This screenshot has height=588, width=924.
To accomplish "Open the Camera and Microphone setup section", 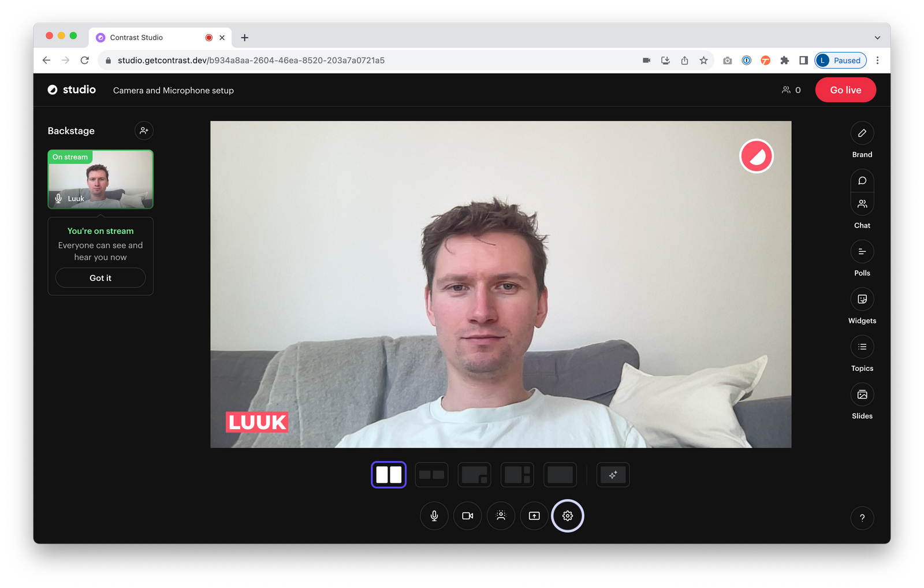I will (x=173, y=90).
